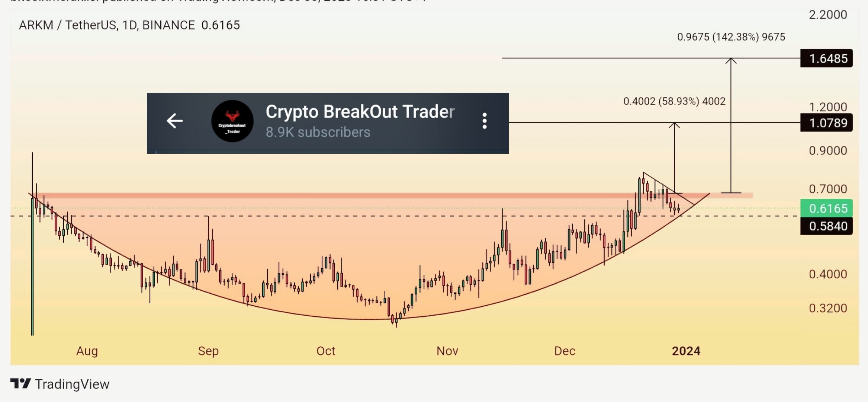The image size is (868, 402).
Task: Select the 0.5840 support price label
Action: pyautogui.click(x=826, y=226)
